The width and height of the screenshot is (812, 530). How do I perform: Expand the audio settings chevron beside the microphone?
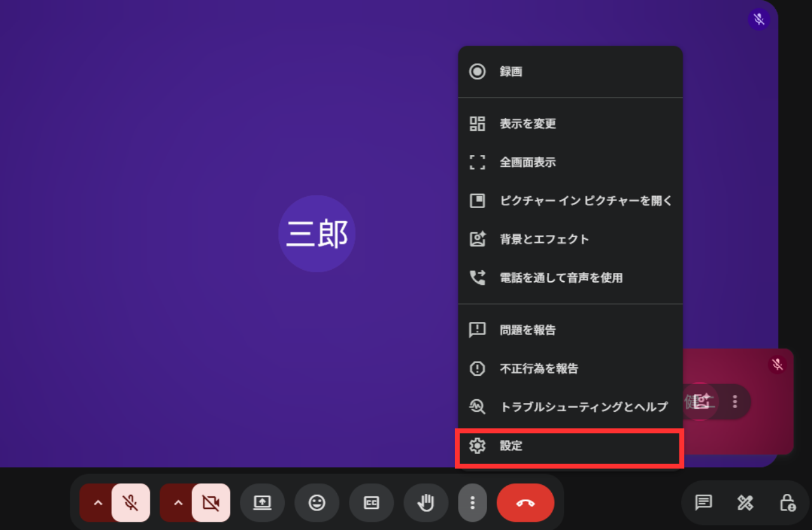click(97, 503)
